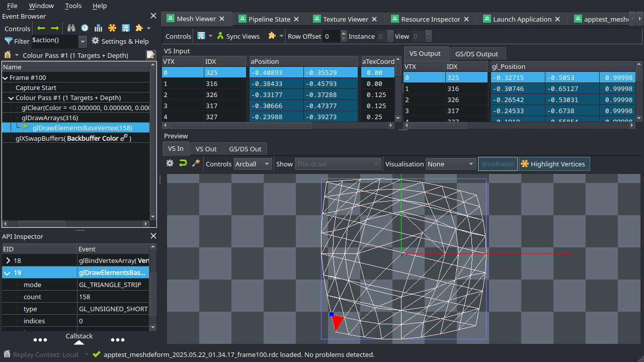Click the orange bookmark asterisk icon
This screenshot has height=362, width=644.
(112, 28)
